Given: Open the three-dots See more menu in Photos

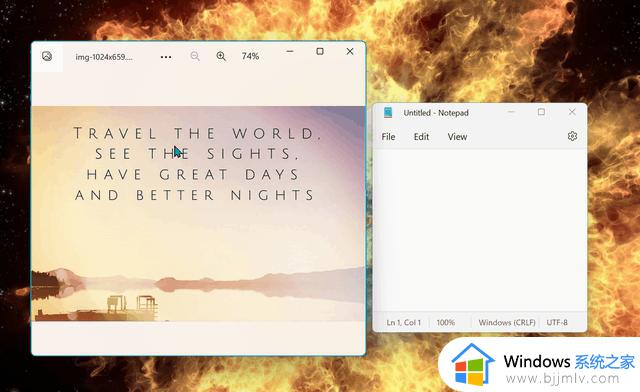Looking at the screenshot, I should pos(166,57).
